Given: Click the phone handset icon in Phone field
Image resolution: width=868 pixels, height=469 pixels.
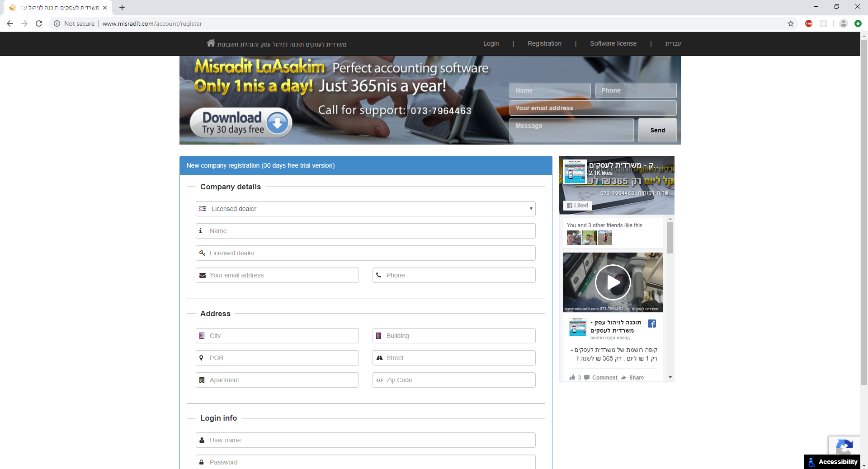Looking at the screenshot, I should point(379,275).
